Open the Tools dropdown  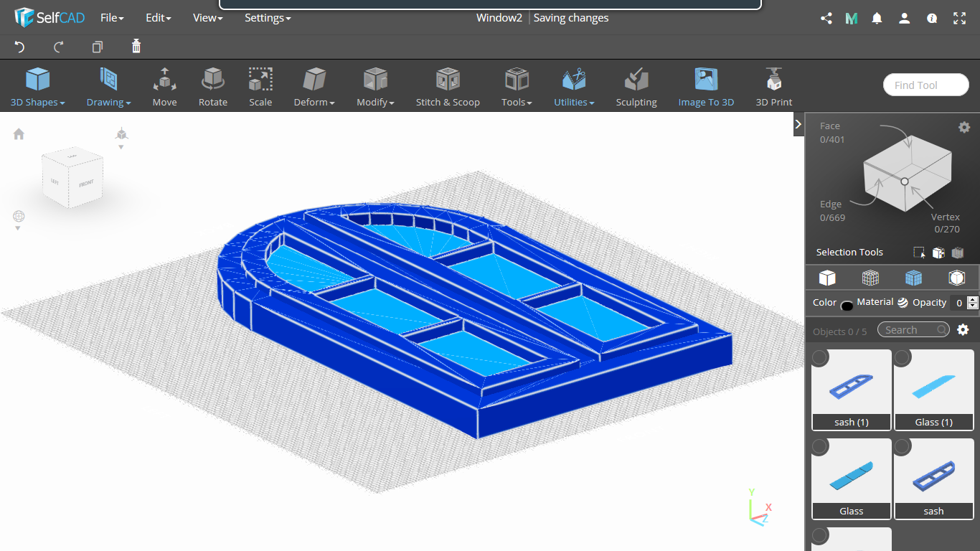pyautogui.click(x=517, y=87)
